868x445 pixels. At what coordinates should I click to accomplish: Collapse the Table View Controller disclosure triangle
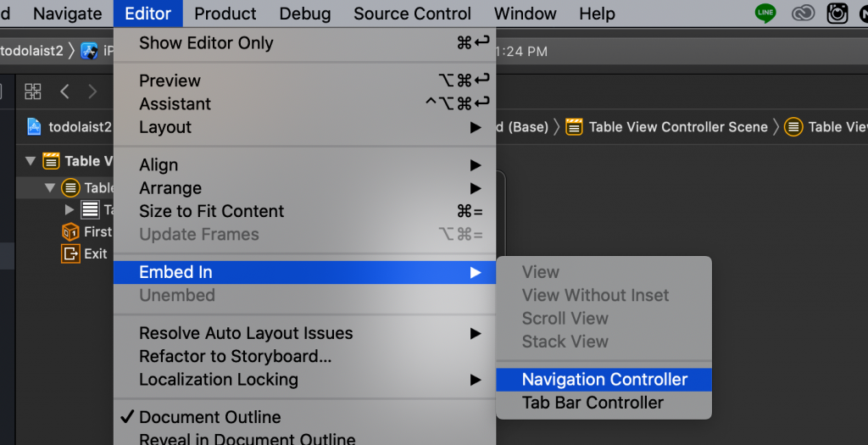pos(50,187)
